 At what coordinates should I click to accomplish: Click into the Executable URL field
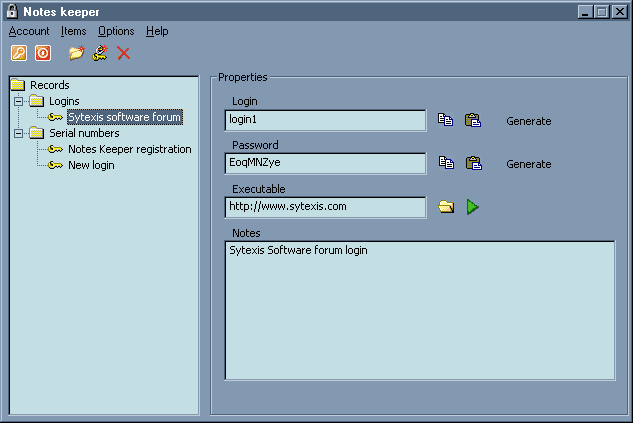tap(325, 207)
